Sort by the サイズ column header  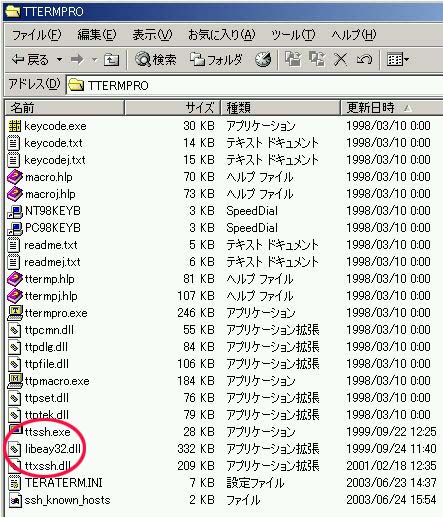(x=172, y=108)
